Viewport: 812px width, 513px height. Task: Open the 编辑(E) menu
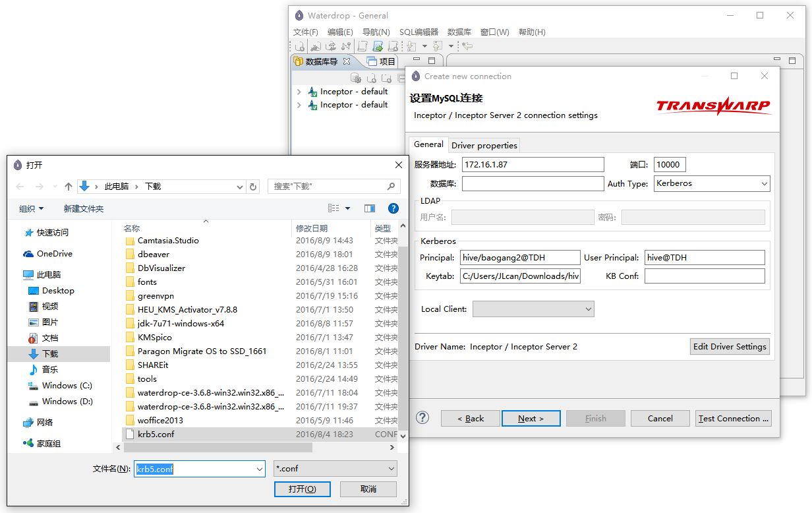click(340, 32)
